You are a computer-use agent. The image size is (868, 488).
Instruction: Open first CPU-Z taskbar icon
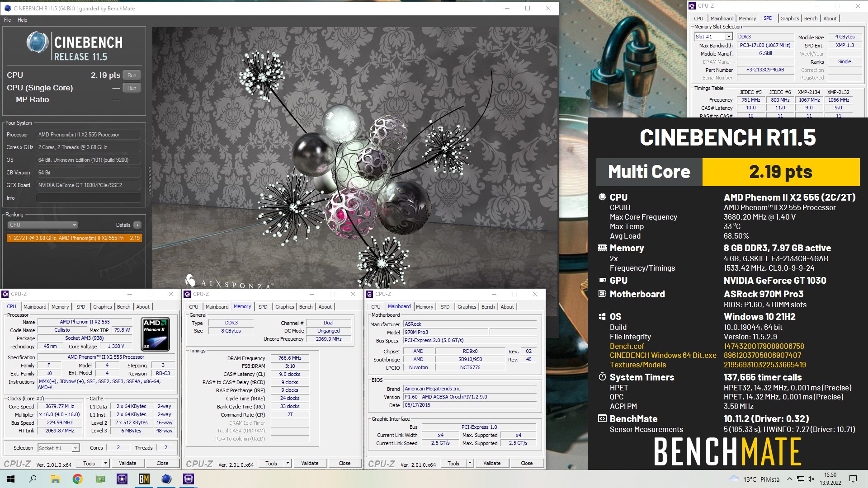(x=122, y=479)
